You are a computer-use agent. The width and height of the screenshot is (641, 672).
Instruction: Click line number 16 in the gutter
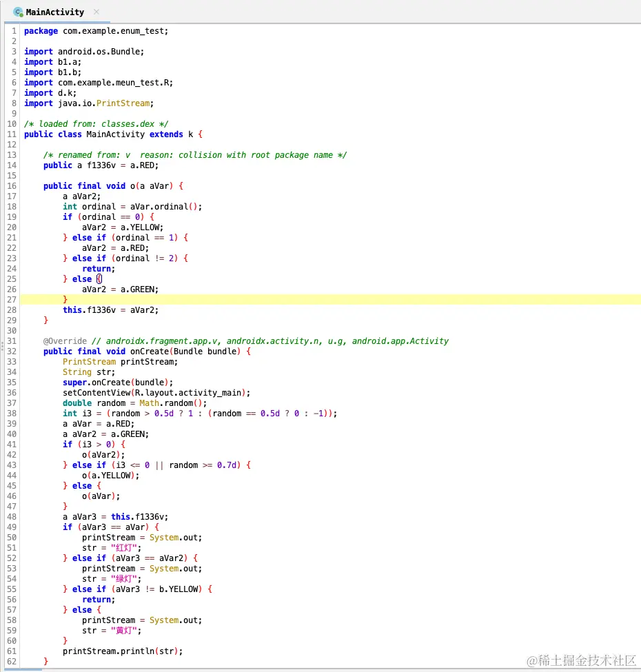tap(12, 186)
